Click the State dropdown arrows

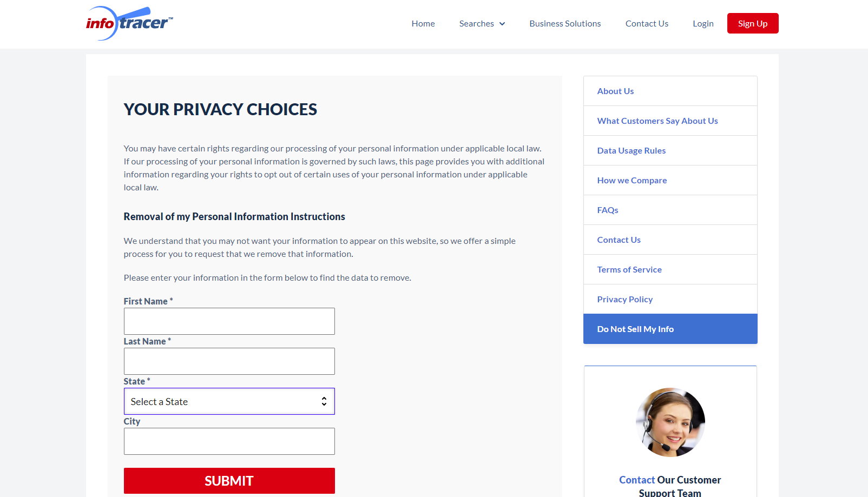pyautogui.click(x=324, y=401)
